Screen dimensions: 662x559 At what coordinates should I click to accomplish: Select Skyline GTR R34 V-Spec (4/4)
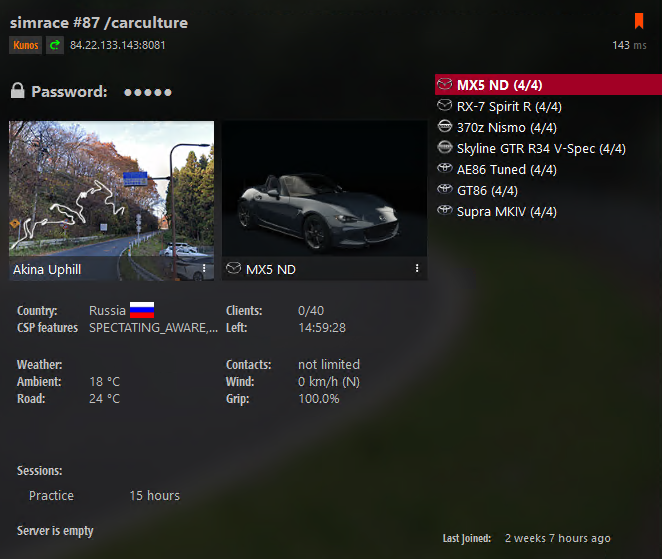point(548,148)
